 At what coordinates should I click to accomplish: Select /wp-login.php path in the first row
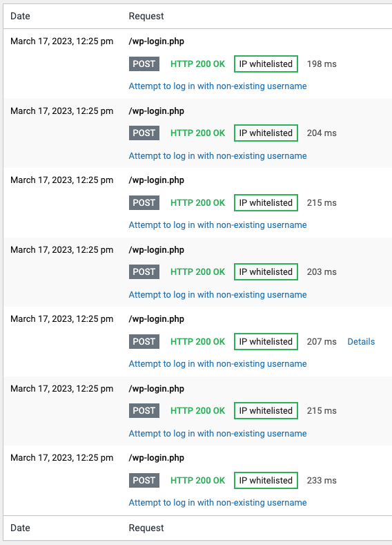(x=157, y=41)
